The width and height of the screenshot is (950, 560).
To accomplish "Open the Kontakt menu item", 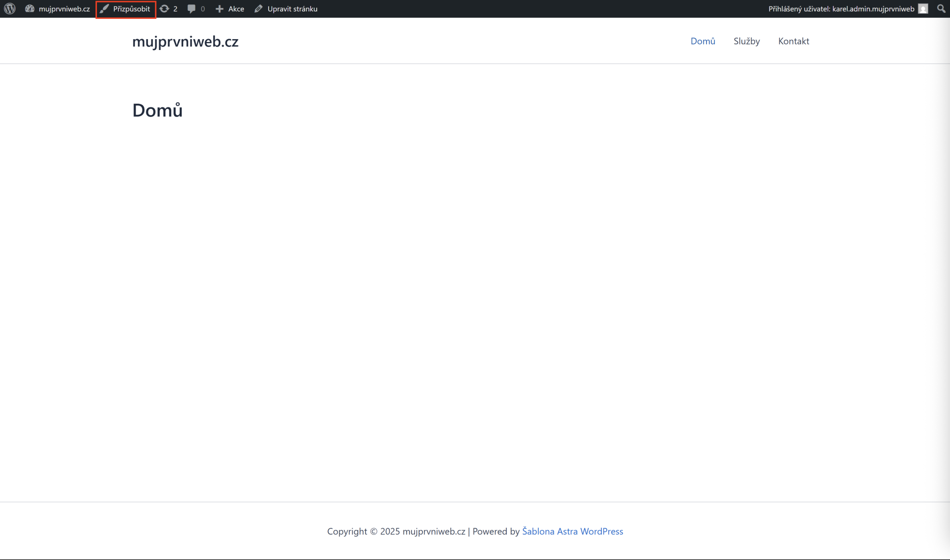I will pyautogui.click(x=793, y=41).
